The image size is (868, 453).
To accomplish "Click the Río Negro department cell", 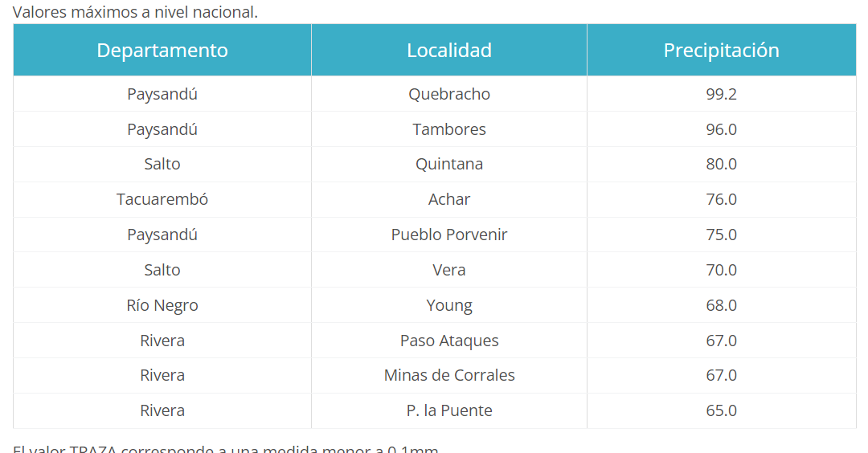I will (162, 305).
